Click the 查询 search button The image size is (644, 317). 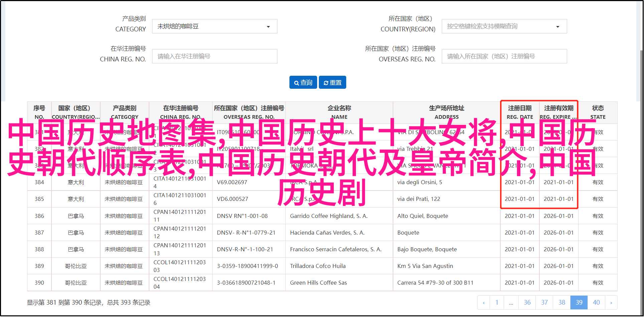coord(303,82)
